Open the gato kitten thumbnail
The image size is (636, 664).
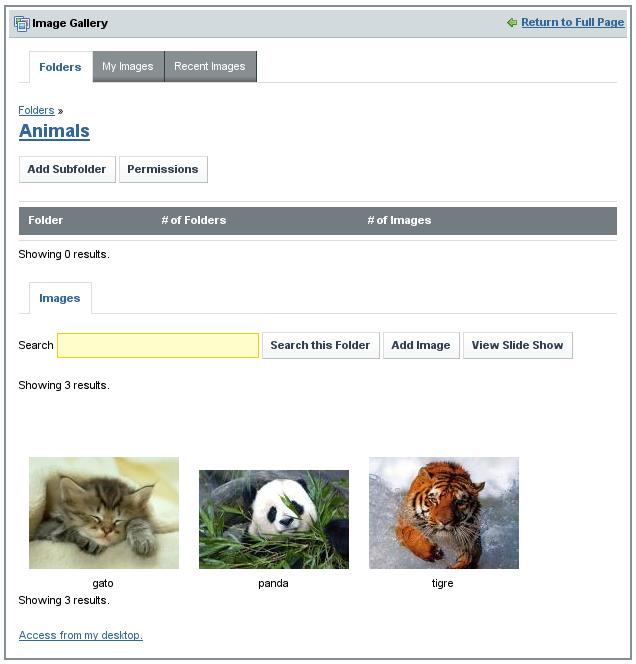coord(104,513)
